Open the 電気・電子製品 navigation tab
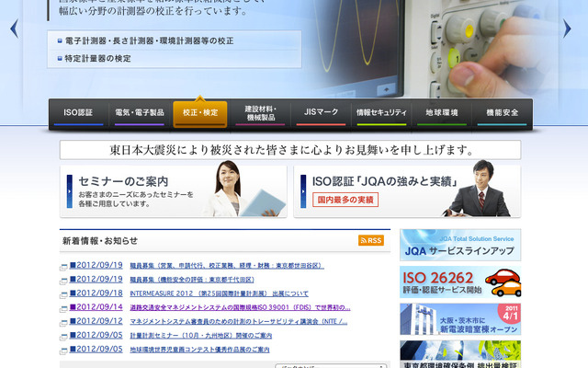Screen dimensions: 588x368 tap(140, 114)
